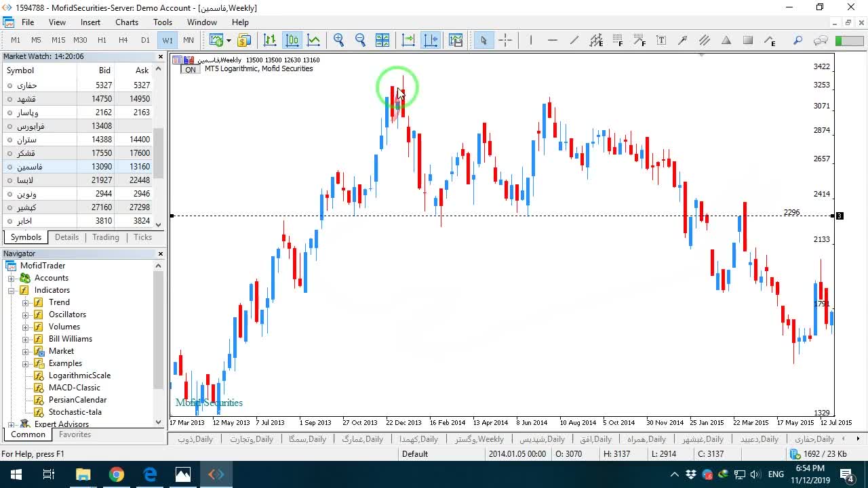Image resolution: width=868 pixels, height=488 pixels.
Task: Expand the Examples folder
Action: (26, 363)
